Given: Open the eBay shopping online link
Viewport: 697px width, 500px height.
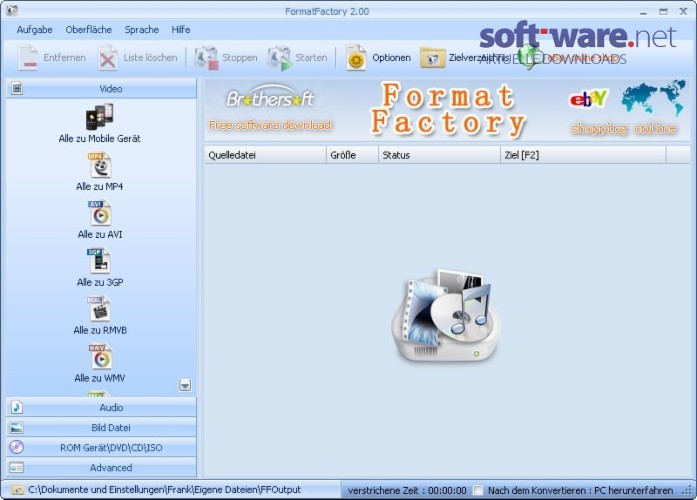Looking at the screenshot, I should (x=623, y=128).
